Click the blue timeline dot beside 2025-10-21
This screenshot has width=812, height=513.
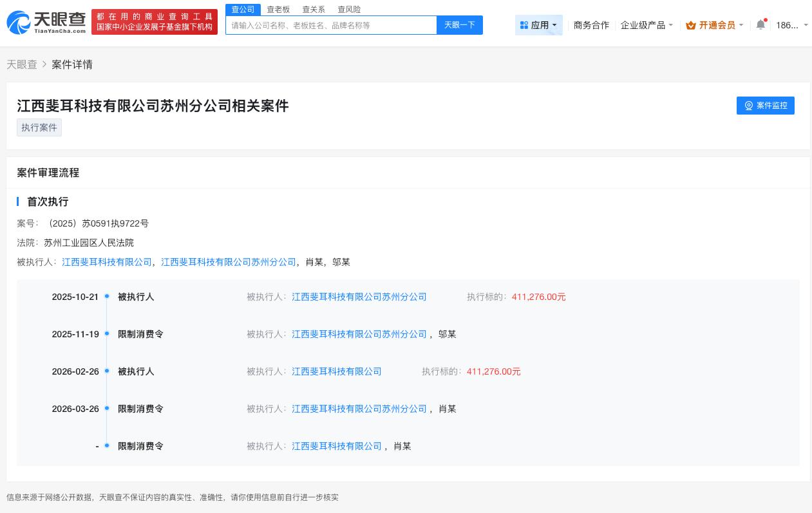[x=107, y=297]
